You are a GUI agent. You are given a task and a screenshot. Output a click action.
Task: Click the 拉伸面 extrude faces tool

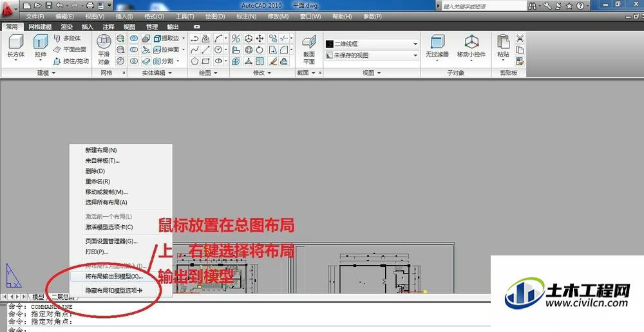[167, 50]
